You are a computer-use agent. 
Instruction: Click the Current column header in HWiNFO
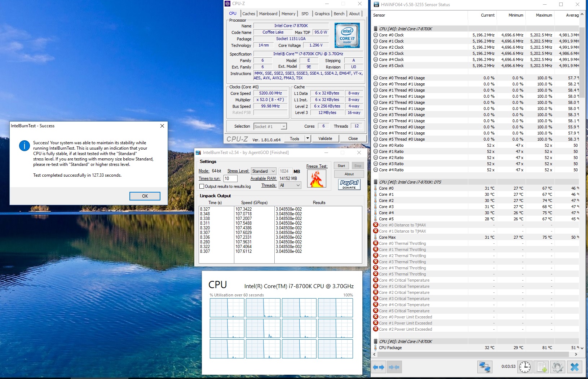(482, 15)
